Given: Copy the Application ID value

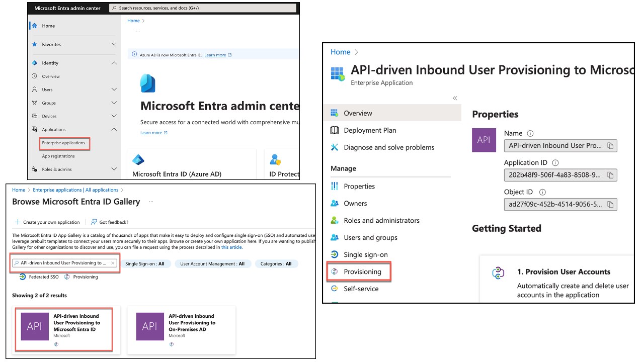Looking at the screenshot, I should coord(610,175).
